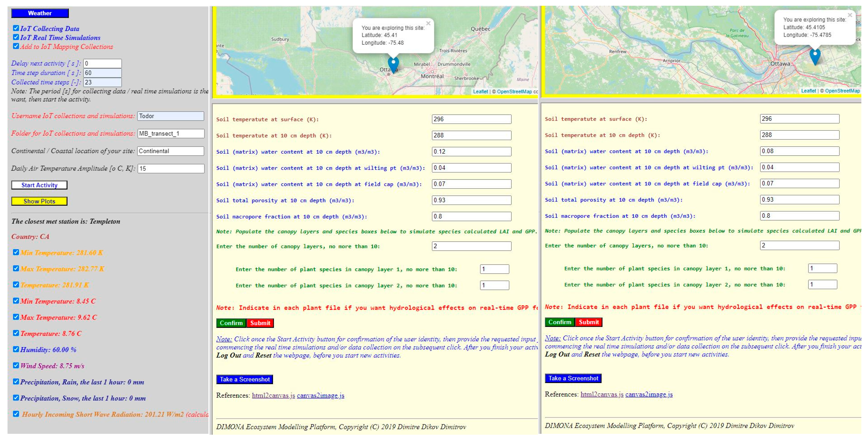The image size is (868, 442).
Task: Uncheck Min Temperature 8.45 C
Action: coord(16,301)
